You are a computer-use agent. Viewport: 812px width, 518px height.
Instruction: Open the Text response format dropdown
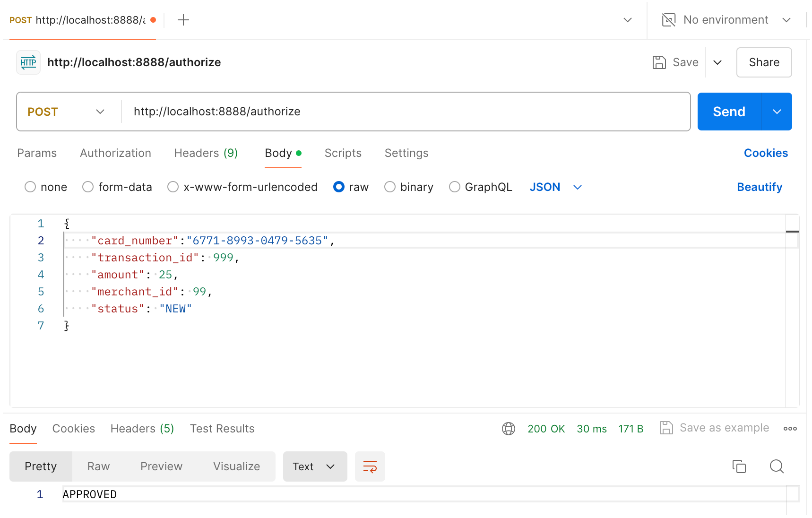(x=315, y=466)
